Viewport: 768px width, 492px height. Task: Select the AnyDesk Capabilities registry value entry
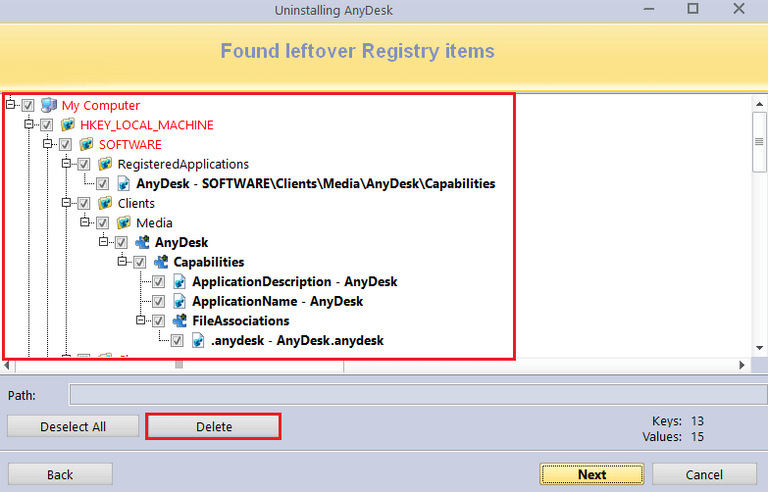point(315,184)
